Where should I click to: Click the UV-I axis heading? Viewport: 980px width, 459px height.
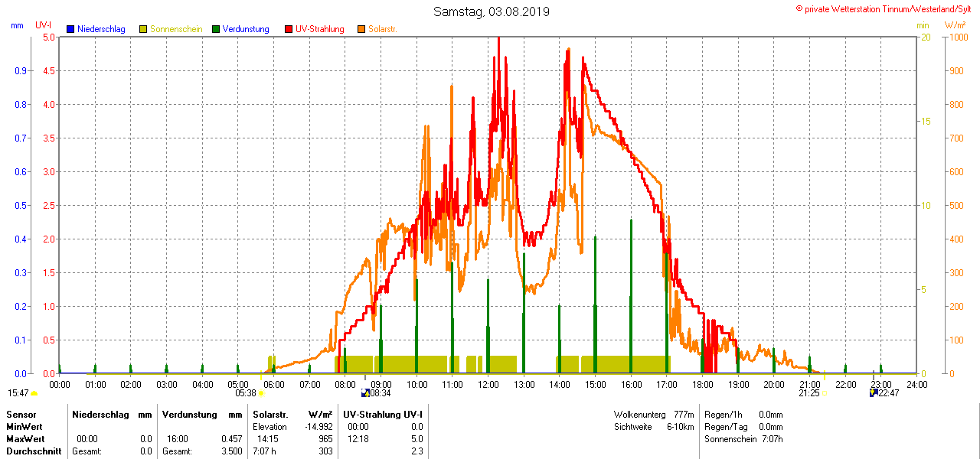[x=44, y=25]
